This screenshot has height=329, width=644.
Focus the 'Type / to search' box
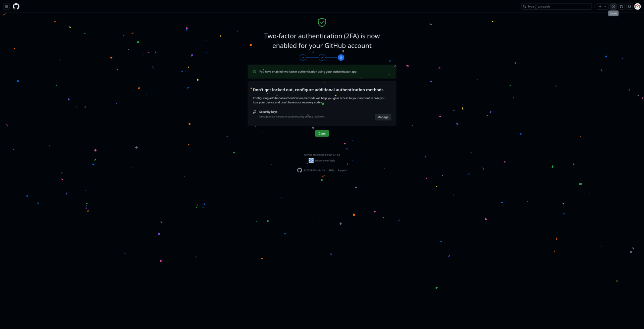pyautogui.click(x=556, y=6)
